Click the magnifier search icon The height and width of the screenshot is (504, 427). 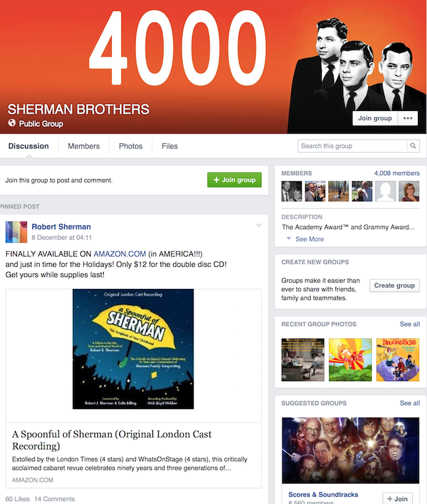pos(413,146)
